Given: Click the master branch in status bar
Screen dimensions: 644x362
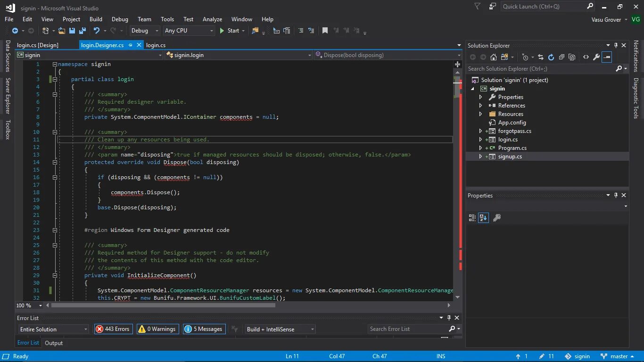Looking at the screenshot, I should click(x=619, y=356).
